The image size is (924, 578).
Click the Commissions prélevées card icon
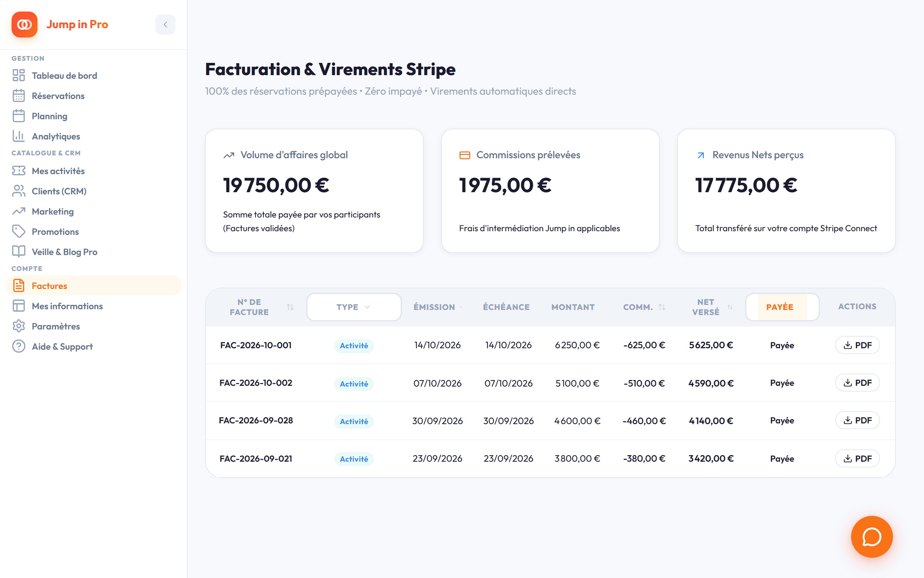click(465, 155)
